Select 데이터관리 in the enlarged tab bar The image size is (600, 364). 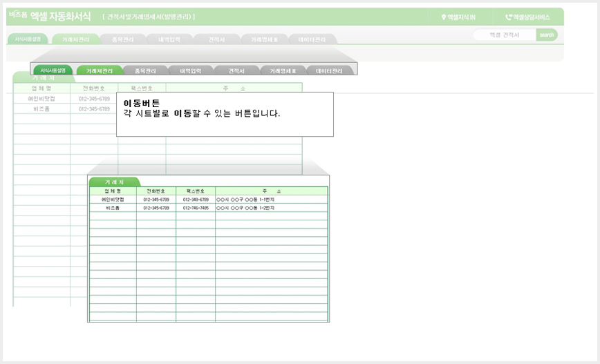tap(329, 70)
